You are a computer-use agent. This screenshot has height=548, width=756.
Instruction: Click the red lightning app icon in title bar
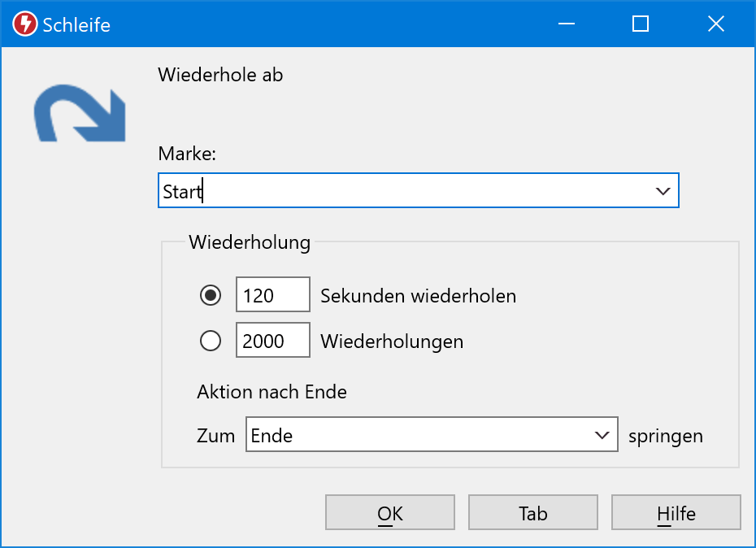(25, 24)
